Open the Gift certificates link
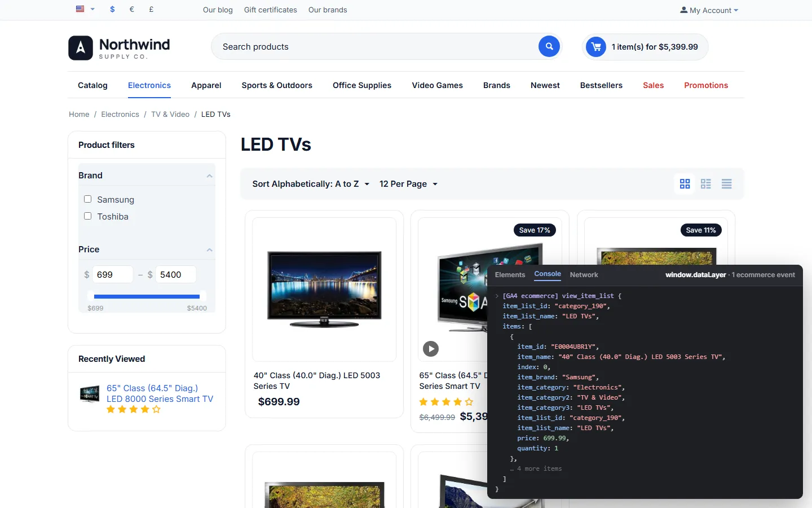 (x=271, y=10)
